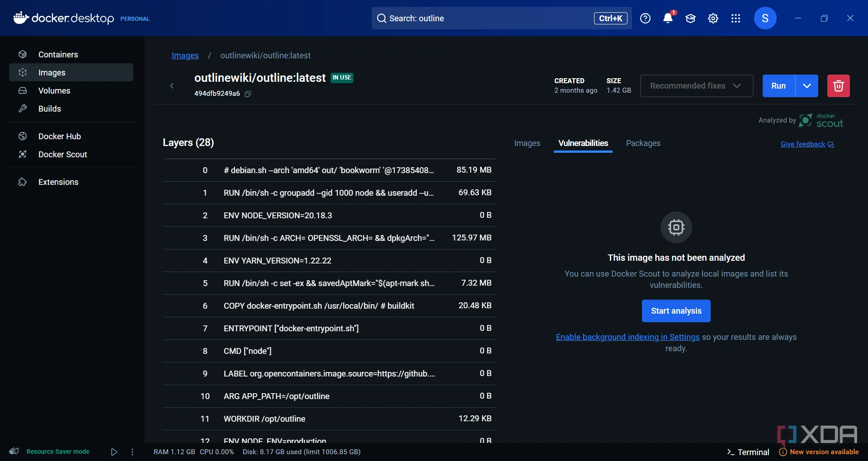The width and height of the screenshot is (868, 461).
Task: Click the user avatar labeled S
Action: (765, 19)
